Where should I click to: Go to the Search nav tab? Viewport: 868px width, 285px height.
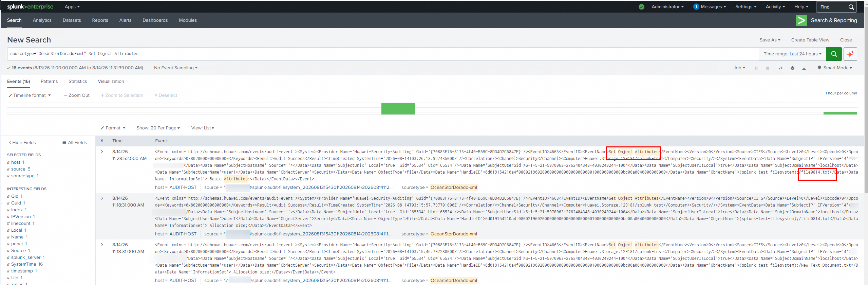pyautogui.click(x=14, y=20)
